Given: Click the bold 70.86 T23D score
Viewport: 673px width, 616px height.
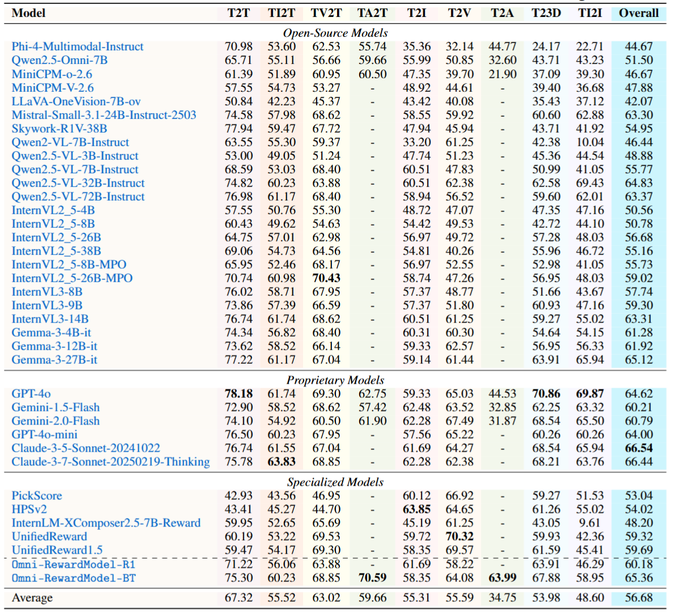Looking at the screenshot, I should tap(546, 394).
